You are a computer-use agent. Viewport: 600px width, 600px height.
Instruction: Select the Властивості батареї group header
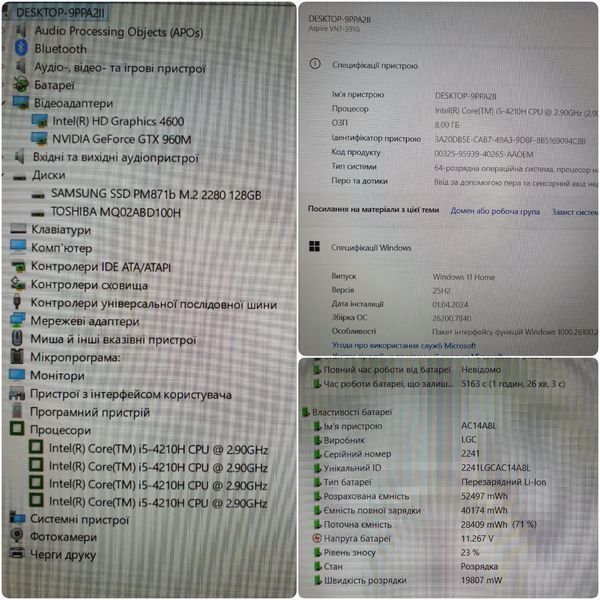point(352,412)
